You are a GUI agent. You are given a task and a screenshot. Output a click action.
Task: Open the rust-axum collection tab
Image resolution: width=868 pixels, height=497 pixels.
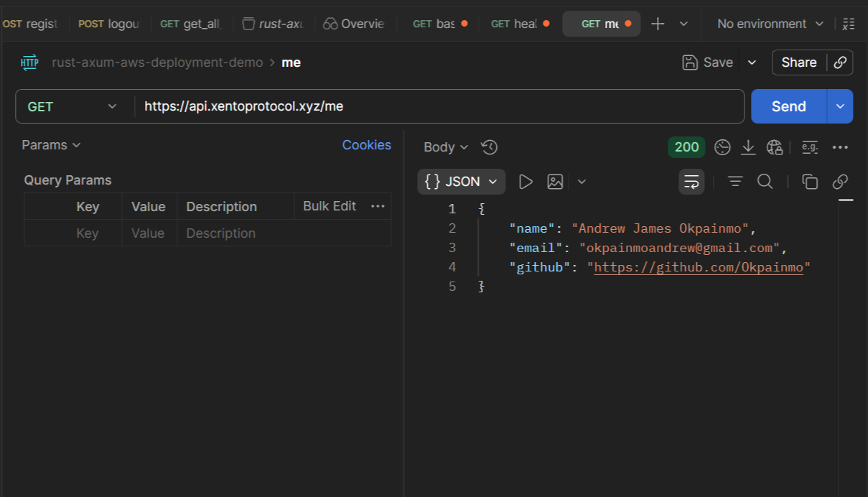click(x=274, y=24)
